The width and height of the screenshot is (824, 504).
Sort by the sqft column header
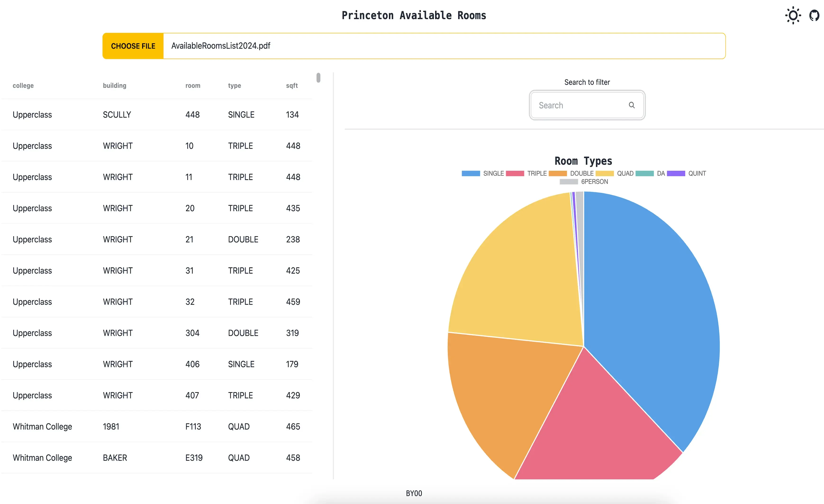pos(292,85)
